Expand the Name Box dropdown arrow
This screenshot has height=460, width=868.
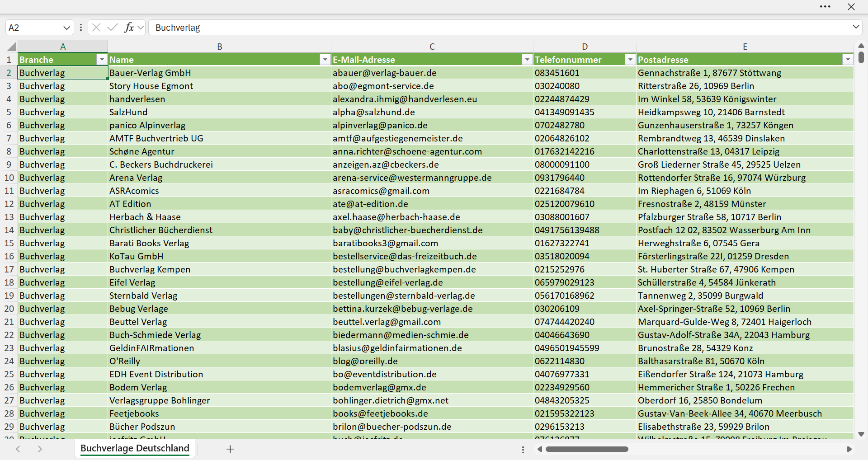pyautogui.click(x=67, y=28)
